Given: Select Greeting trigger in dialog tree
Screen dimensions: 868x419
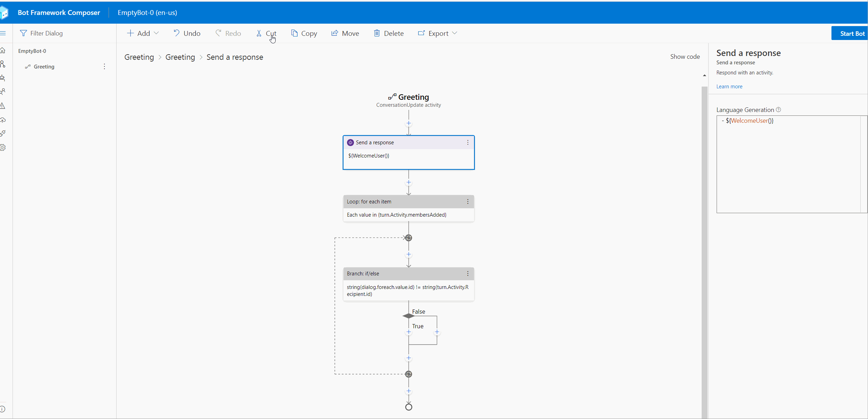Looking at the screenshot, I should (x=44, y=67).
